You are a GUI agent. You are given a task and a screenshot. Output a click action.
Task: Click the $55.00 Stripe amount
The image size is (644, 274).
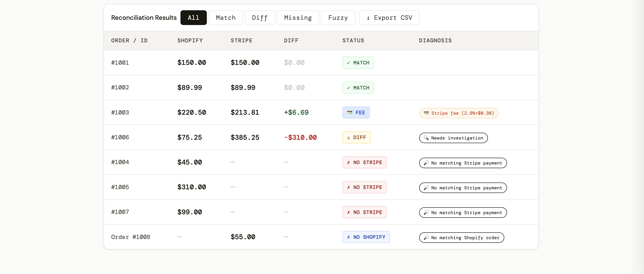243,237
